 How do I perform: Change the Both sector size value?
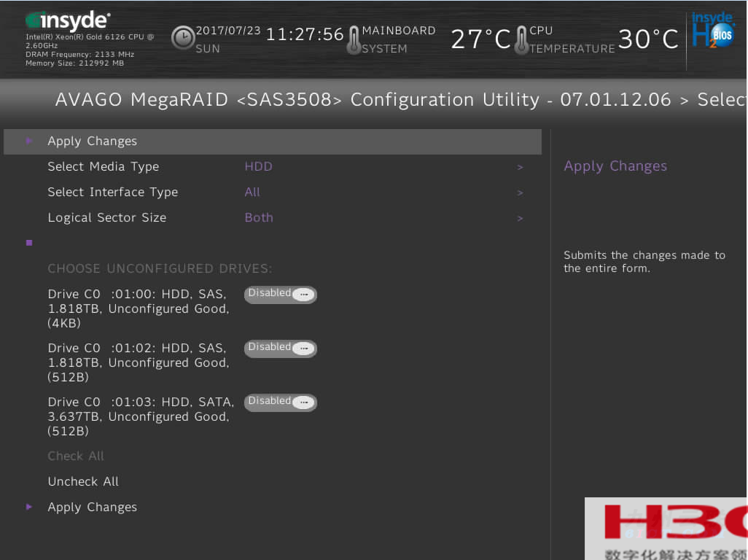(x=259, y=217)
